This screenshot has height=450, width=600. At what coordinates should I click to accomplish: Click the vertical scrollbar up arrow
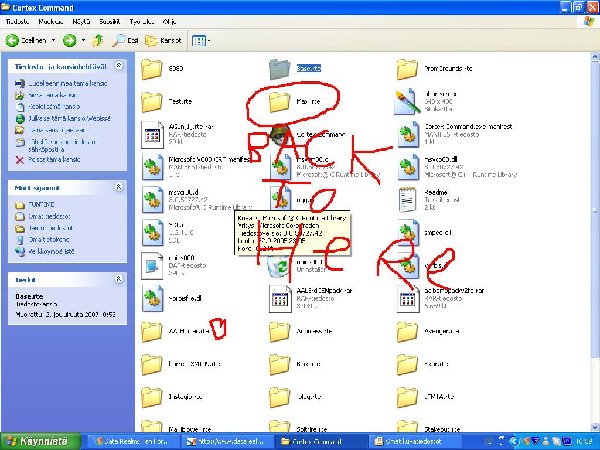595,57
